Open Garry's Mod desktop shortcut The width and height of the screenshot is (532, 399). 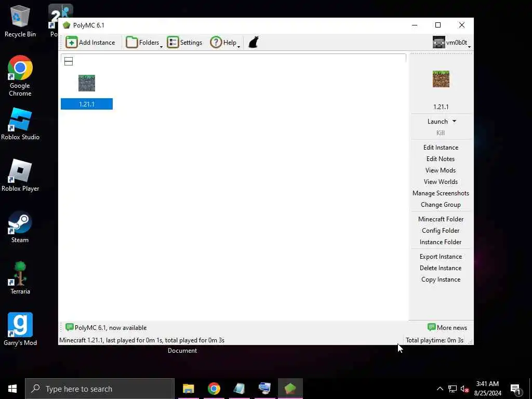[20, 329]
